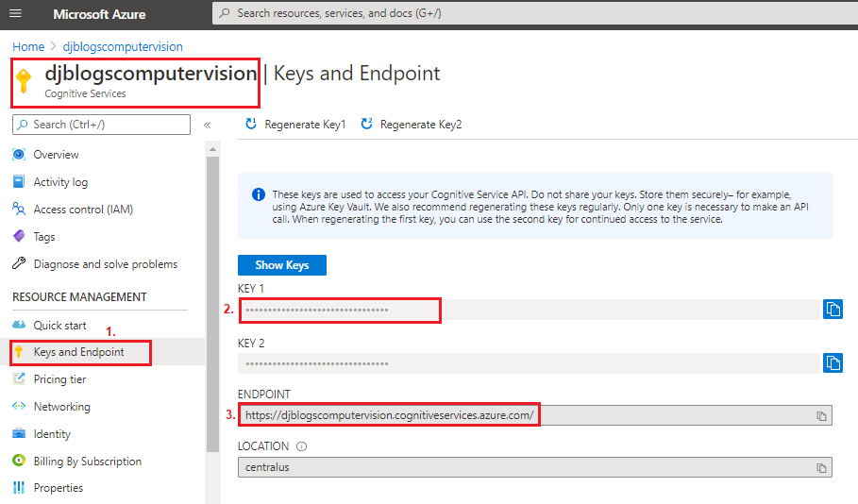
Task: Copy the LOCATION value with copy icon
Action: coord(821,468)
